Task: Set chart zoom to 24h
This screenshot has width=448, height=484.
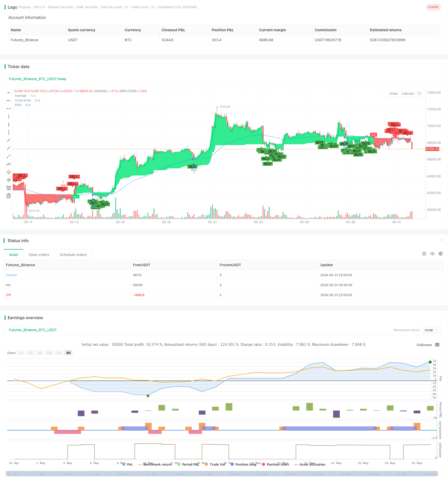Action: (x=59, y=353)
